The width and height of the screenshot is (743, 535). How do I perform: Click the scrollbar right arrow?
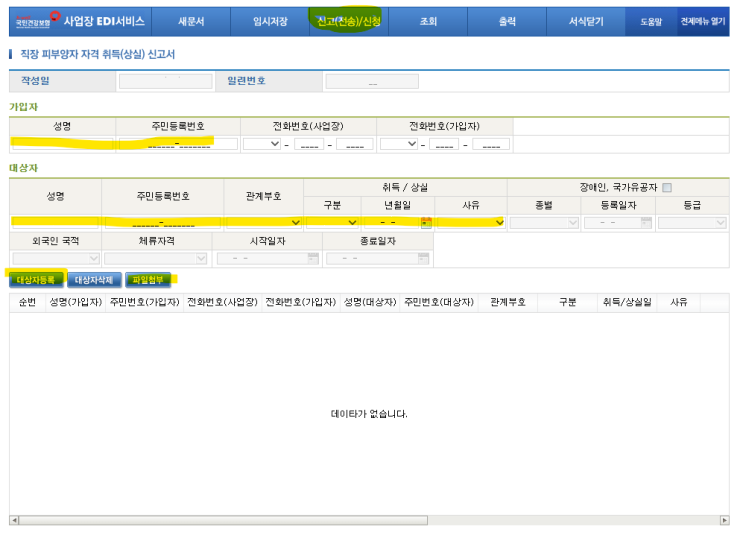coord(724,520)
